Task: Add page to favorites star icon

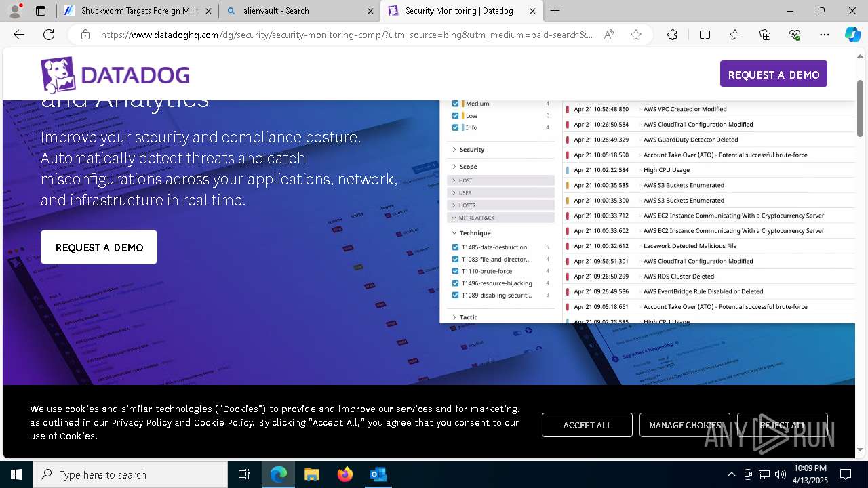Action: pos(636,35)
